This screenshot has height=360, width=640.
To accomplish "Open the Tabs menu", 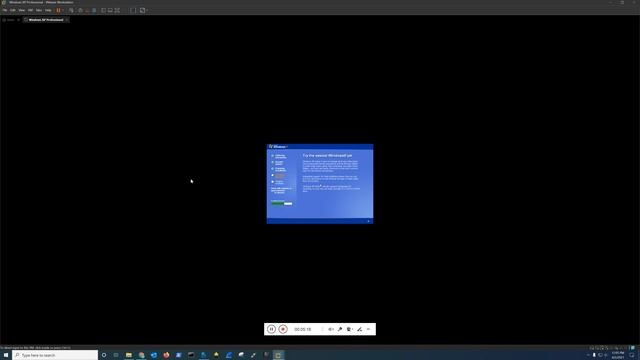I will (39, 10).
